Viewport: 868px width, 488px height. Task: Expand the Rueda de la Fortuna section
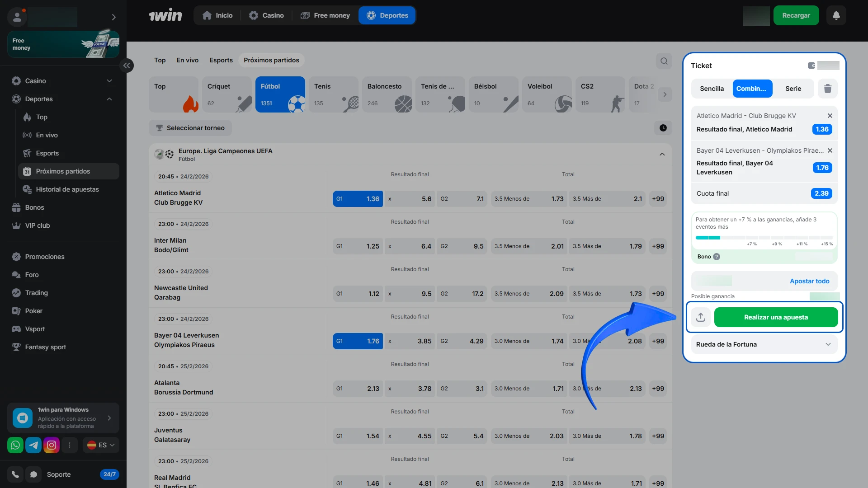click(x=764, y=344)
